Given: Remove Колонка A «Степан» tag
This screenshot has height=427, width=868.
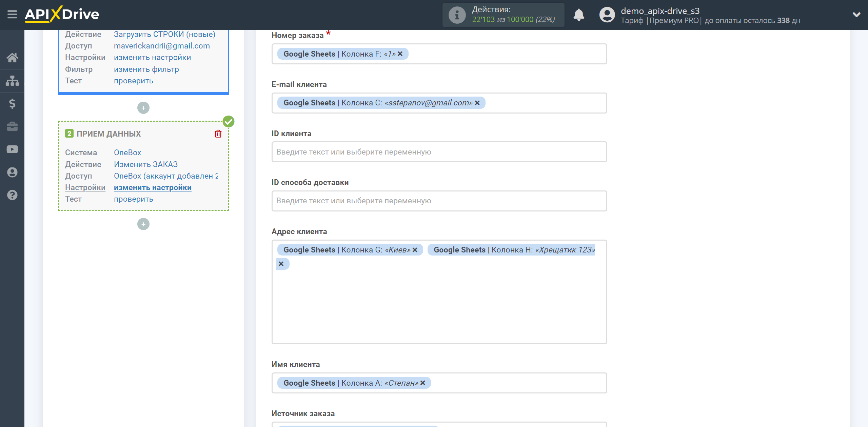Looking at the screenshot, I should coord(422,383).
